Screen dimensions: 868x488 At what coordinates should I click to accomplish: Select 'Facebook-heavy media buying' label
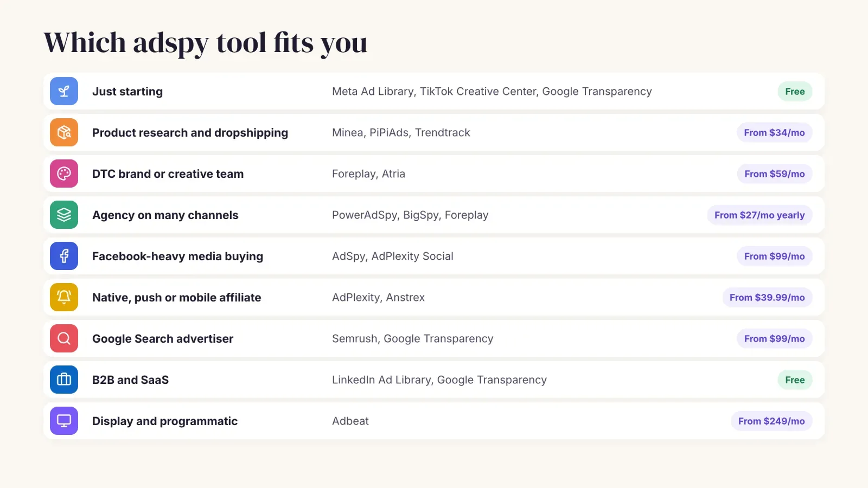tap(177, 256)
